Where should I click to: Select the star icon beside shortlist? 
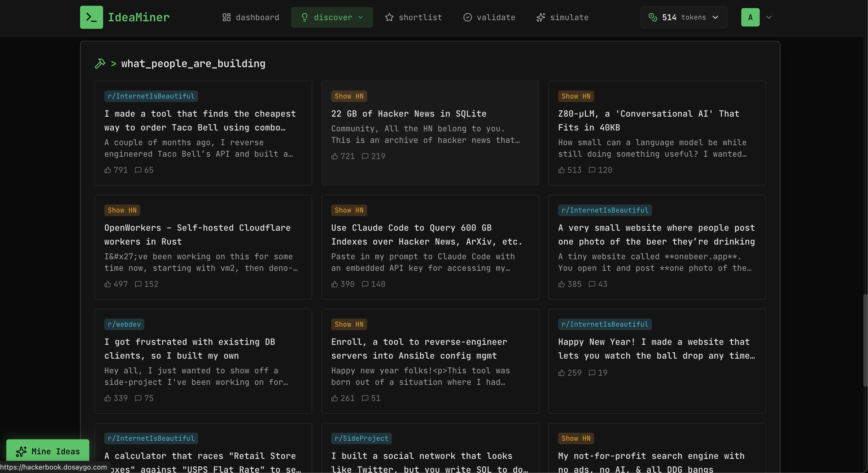pyautogui.click(x=389, y=17)
